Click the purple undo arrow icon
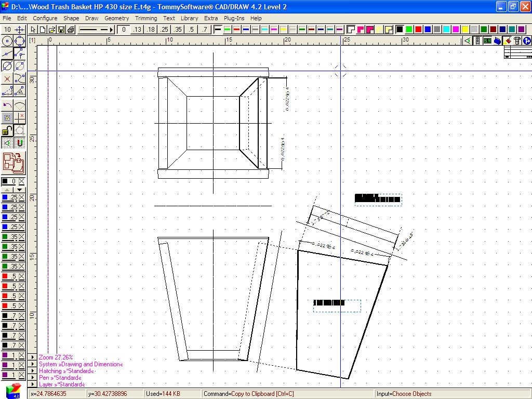This screenshot has width=532, height=399. coord(7,105)
